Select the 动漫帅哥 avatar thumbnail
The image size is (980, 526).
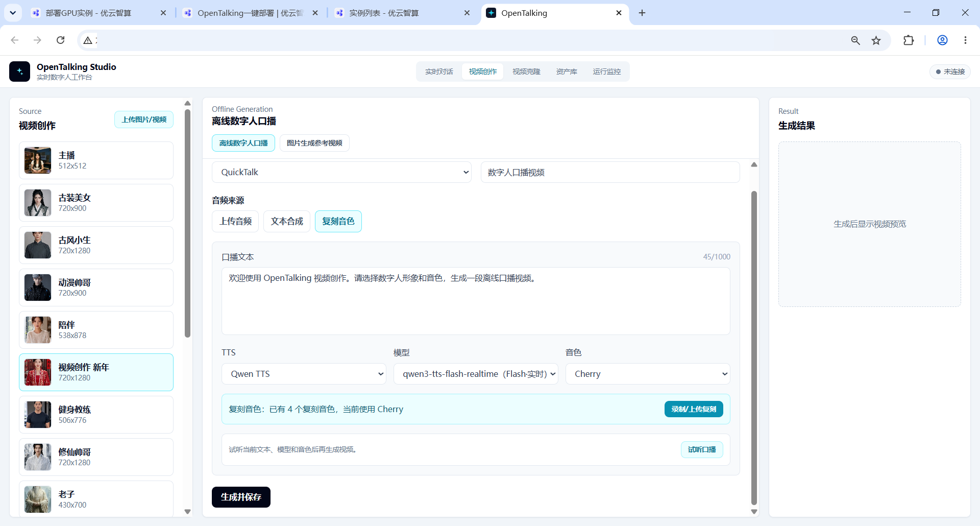point(38,288)
